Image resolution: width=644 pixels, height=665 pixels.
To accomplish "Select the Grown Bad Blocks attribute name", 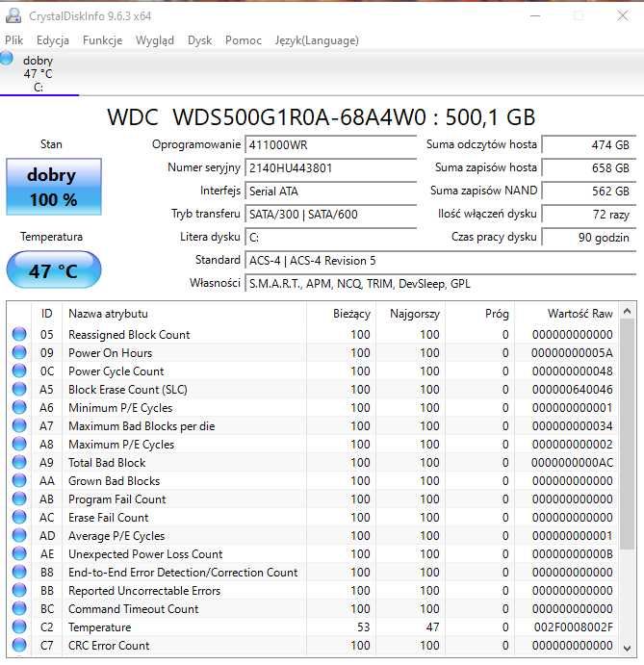I will pos(115,480).
